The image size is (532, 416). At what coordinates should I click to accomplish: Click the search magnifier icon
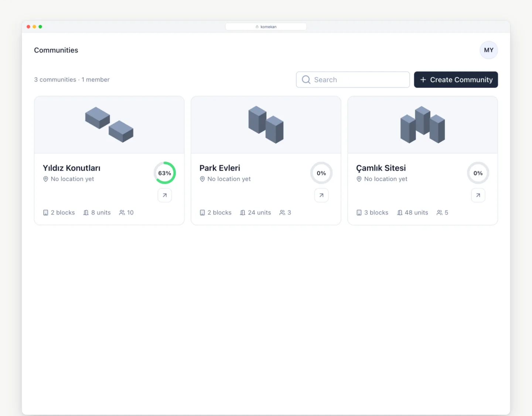coord(306,80)
